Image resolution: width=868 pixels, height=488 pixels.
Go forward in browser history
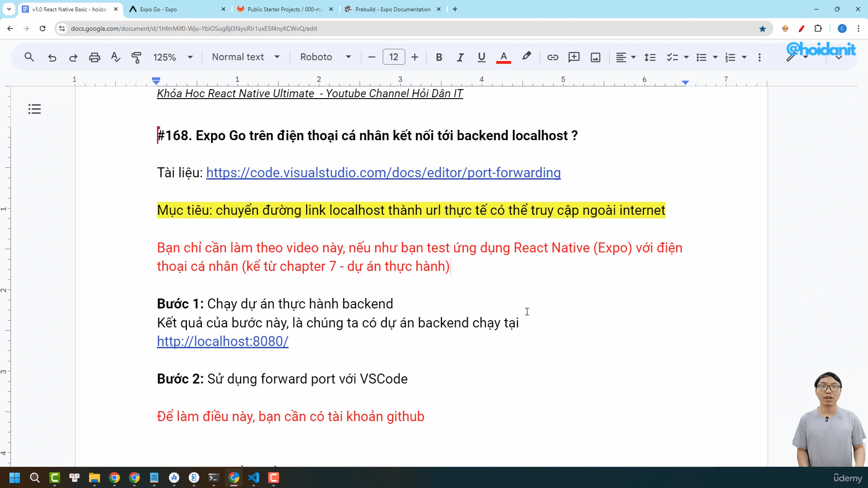[26, 28]
